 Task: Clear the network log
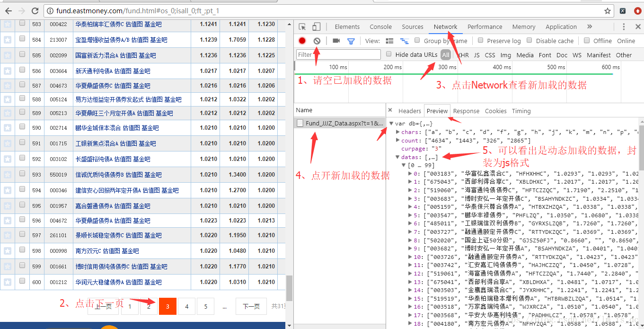click(317, 41)
